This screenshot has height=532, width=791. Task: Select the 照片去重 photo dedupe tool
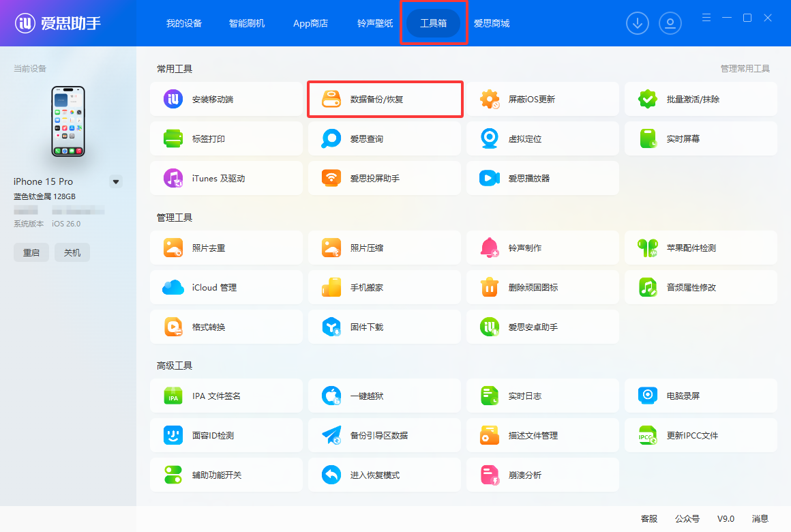tap(226, 248)
